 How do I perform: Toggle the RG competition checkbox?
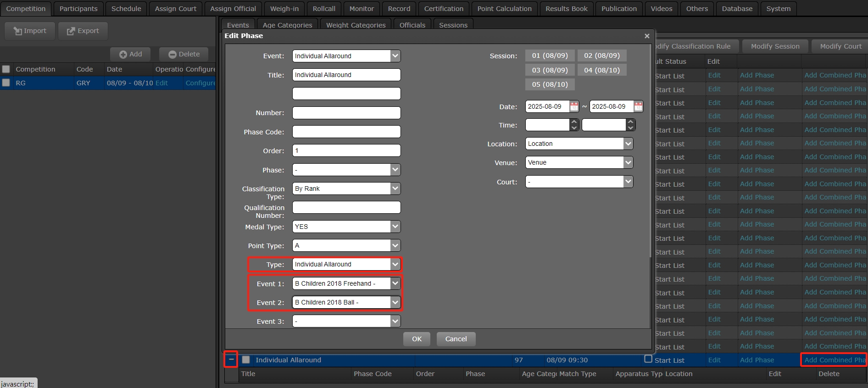(x=6, y=83)
